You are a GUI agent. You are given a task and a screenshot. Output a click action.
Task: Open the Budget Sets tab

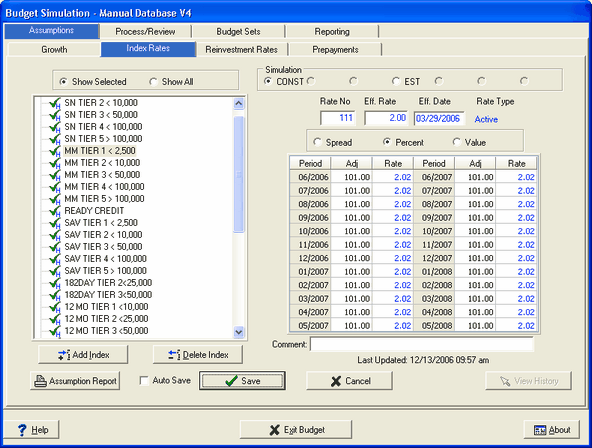pyautogui.click(x=239, y=31)
